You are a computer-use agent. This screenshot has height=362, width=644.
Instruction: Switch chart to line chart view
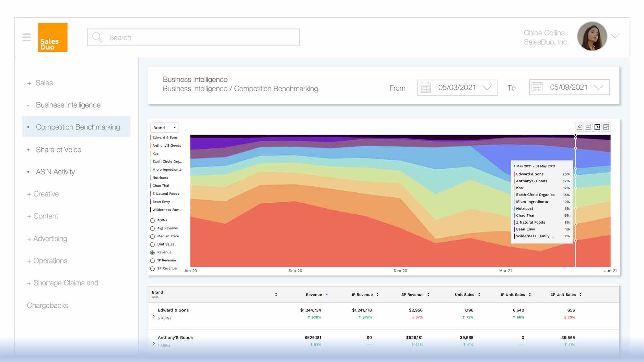[x=579, y=127]
